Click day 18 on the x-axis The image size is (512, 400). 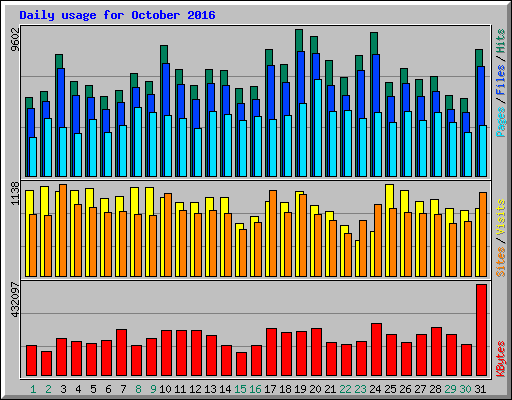click(x=285, y=389)
